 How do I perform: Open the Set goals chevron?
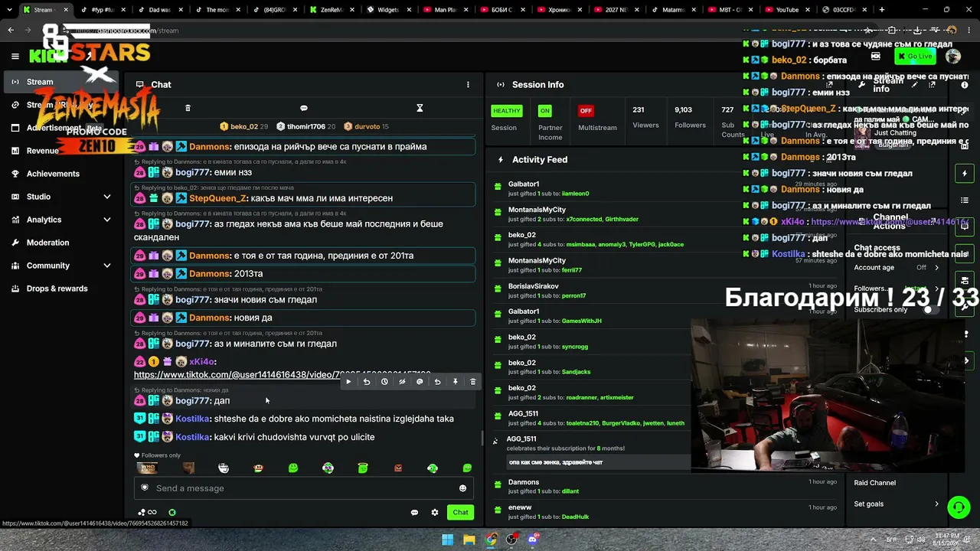click(x=936, y=504)
